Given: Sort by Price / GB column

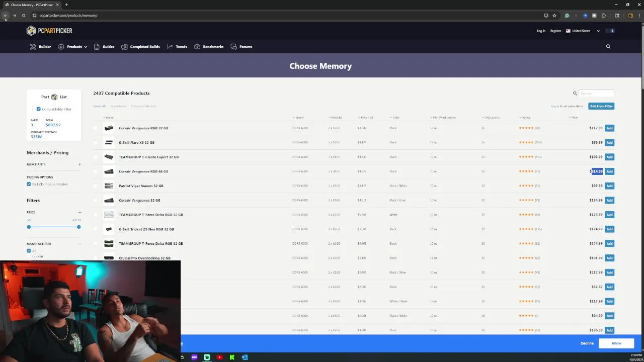Looking at the screenshot, I should click(365, 118).
